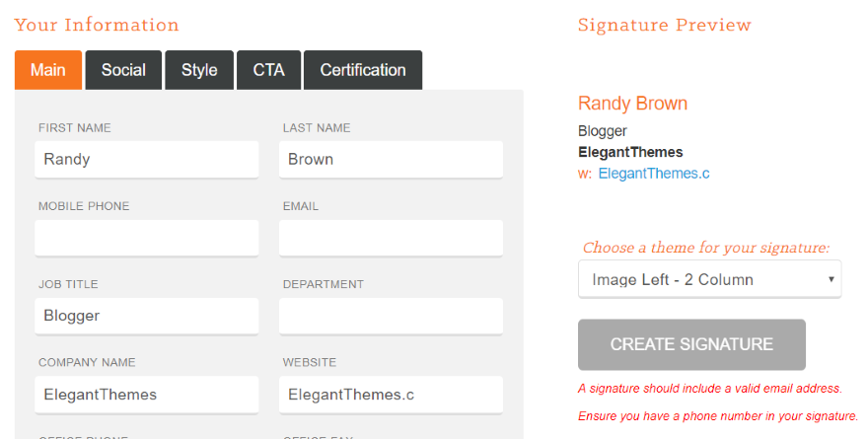Click into the Email field
The width and height of the screenshot is (868, 439).
[391, 238]
